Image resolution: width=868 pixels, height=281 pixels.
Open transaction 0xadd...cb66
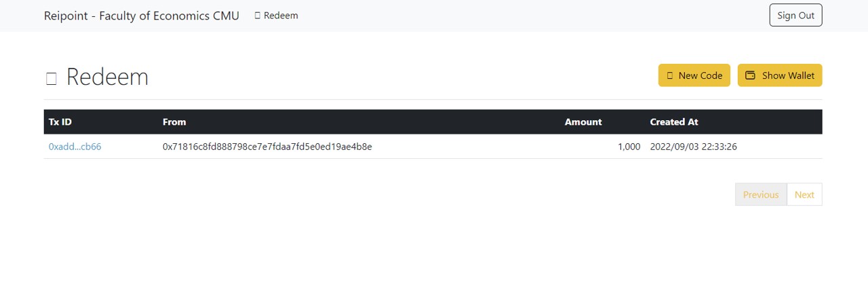(x=75, y=147)
